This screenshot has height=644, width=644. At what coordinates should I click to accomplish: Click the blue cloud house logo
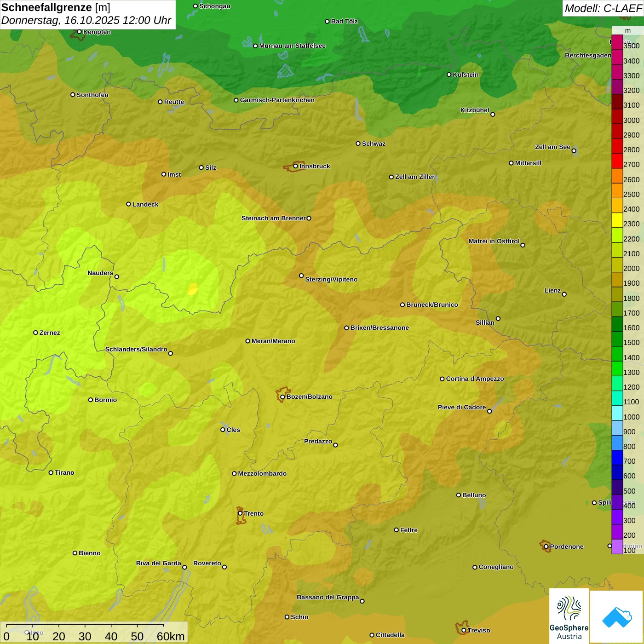tap(617, 617)
